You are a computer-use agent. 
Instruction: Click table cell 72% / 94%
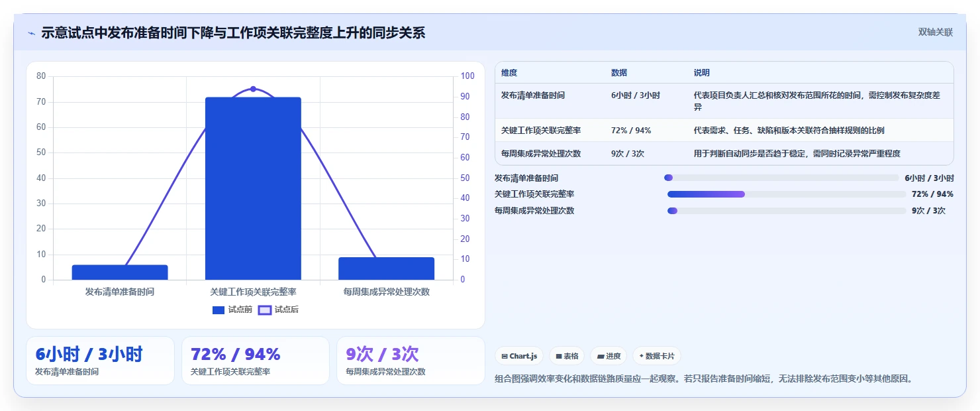(631, 131)
